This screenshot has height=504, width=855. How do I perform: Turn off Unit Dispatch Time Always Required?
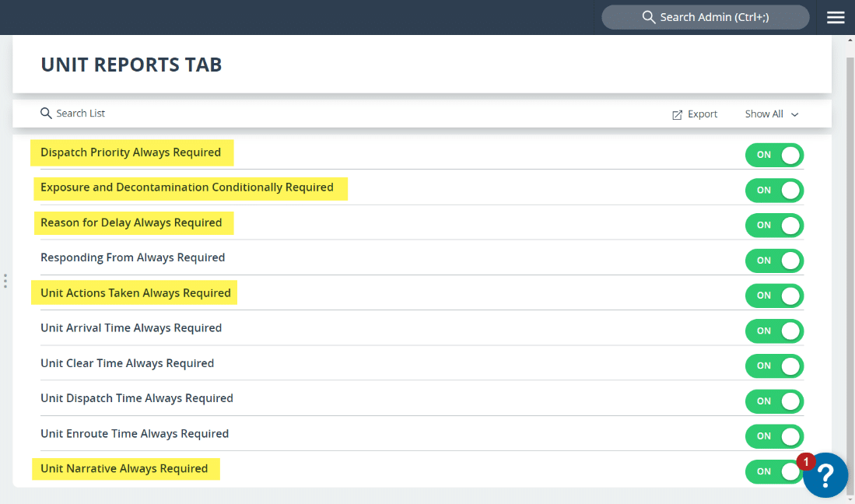click(x=774, y=401)
